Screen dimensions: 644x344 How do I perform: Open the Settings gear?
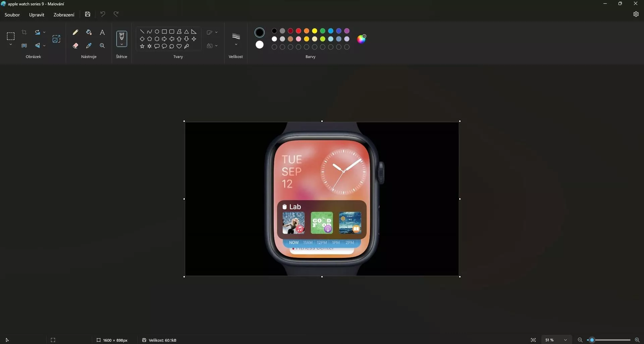coord(636,14)
